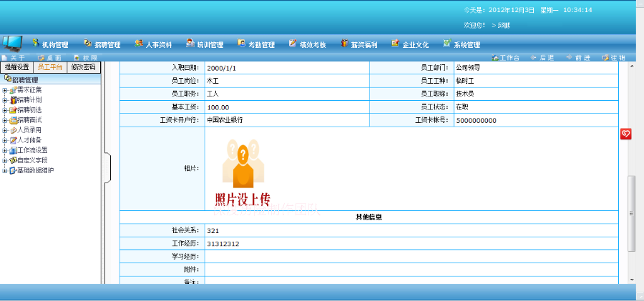The width and height of the screenshot is (644, 301).
Task: Click the 注销 logout icon
Action: pyautogui.click(x=605, y=58)
